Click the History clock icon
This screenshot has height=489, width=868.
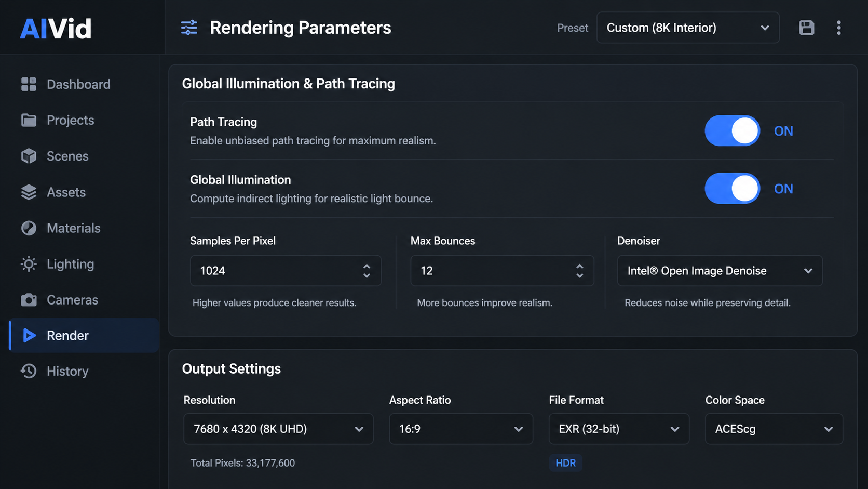coord(29,371)
